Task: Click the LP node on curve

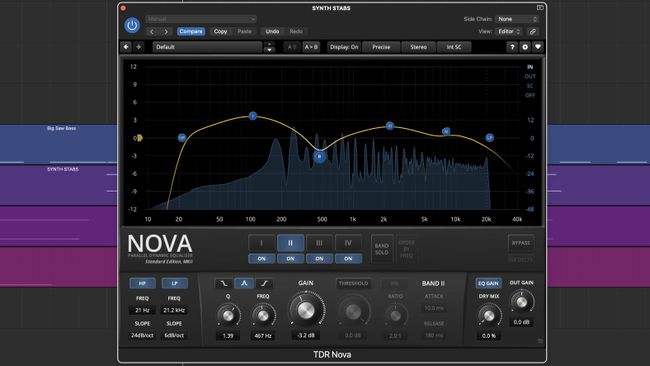Action: pos(490,138)
